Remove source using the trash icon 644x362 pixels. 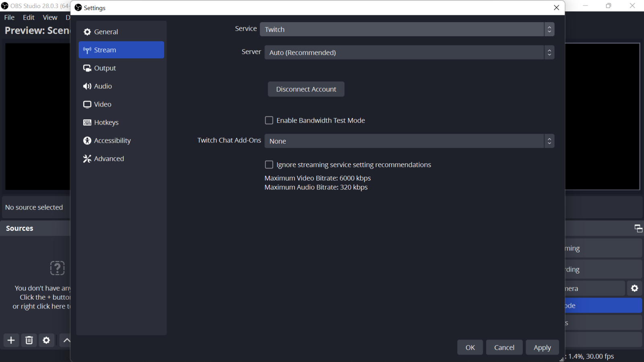[x=29, y=340]
